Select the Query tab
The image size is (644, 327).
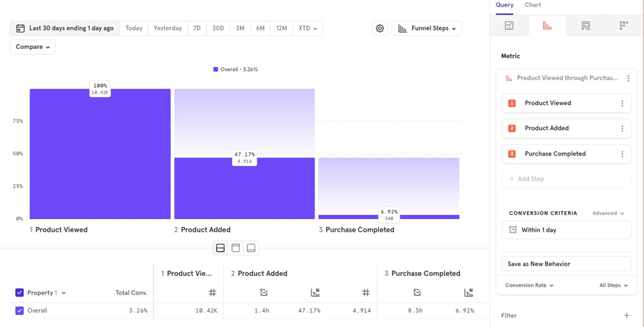[x=504, y=5]
